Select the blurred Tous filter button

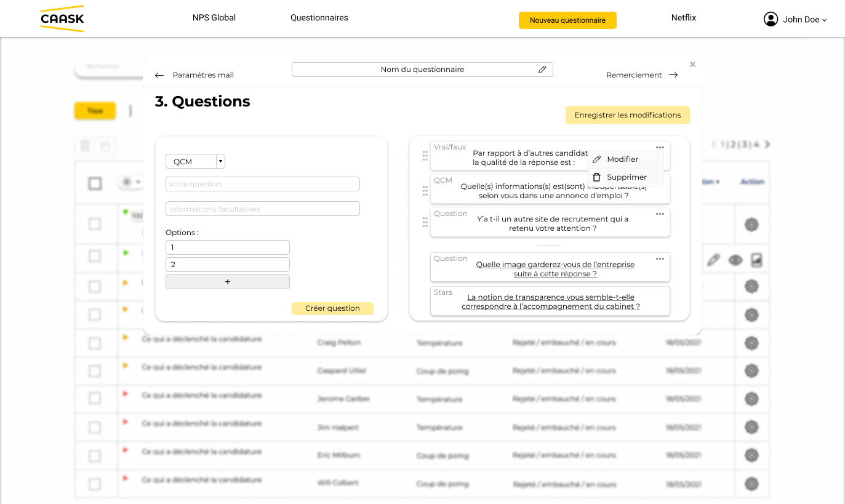click(95, 111)
